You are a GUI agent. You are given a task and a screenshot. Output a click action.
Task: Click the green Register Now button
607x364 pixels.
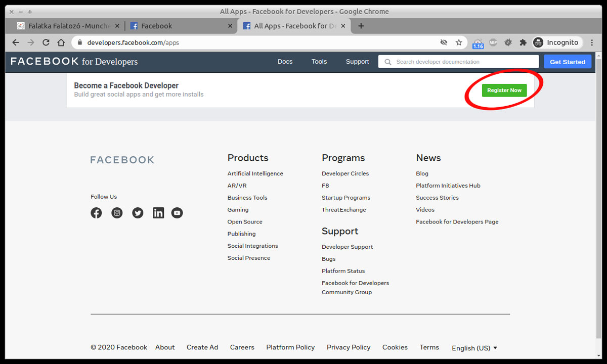tap(504, 90)
